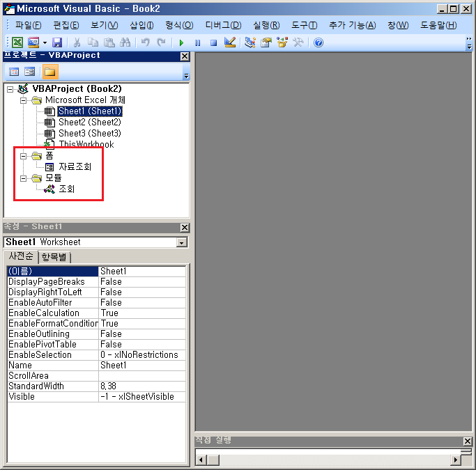This screenshot has width=476, height=470.
Task: Collapse the 폼 folder node
Action: (24, 156)
